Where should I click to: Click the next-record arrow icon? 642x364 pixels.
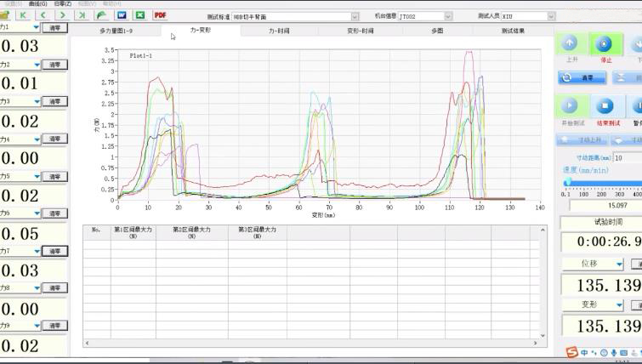62,15
